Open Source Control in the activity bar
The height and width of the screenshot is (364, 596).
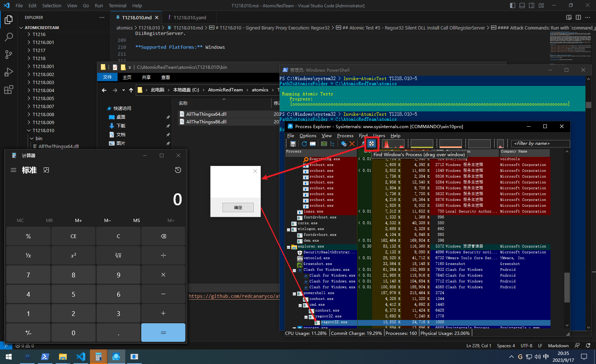tap(9, 54)
